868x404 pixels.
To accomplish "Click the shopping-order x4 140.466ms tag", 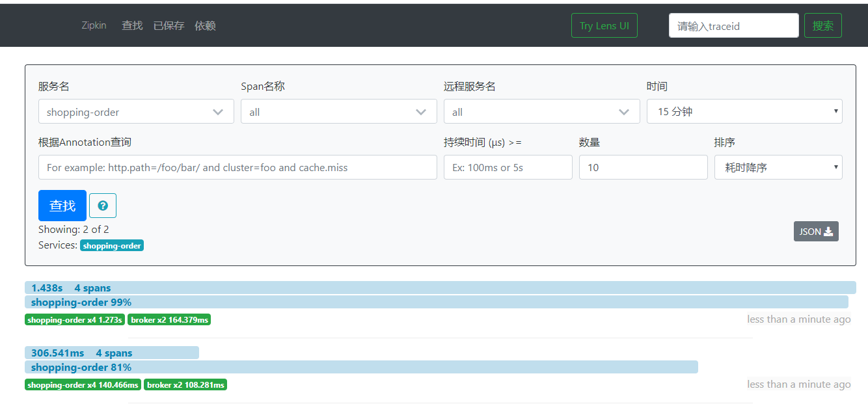I will click(x=83, y=384).
